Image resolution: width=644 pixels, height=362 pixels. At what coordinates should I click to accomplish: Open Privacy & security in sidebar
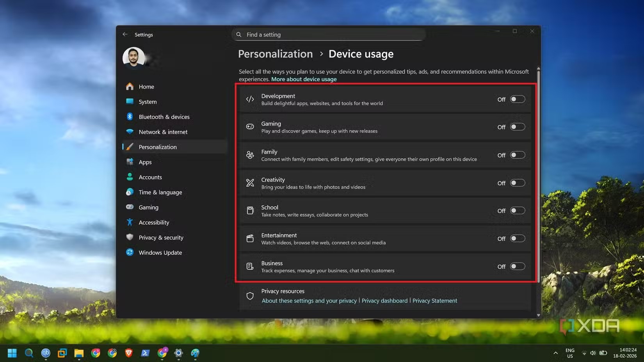161,238
